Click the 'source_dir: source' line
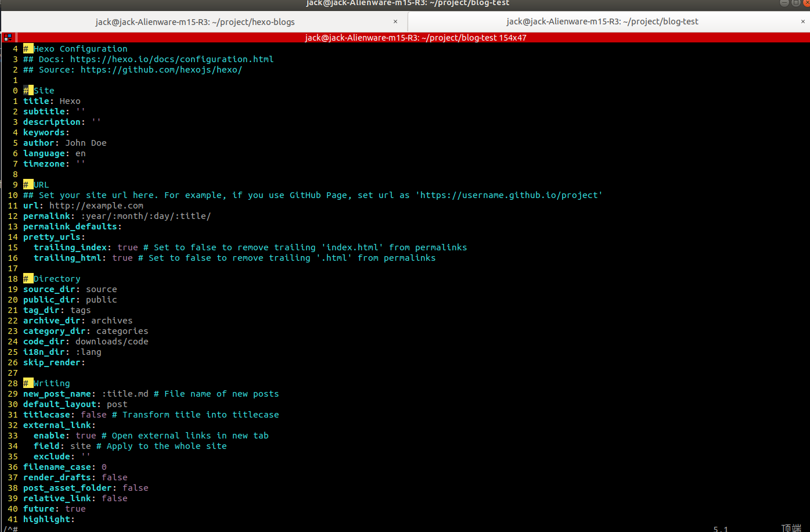Screen dimensions: 810x532 click(70, 289)
